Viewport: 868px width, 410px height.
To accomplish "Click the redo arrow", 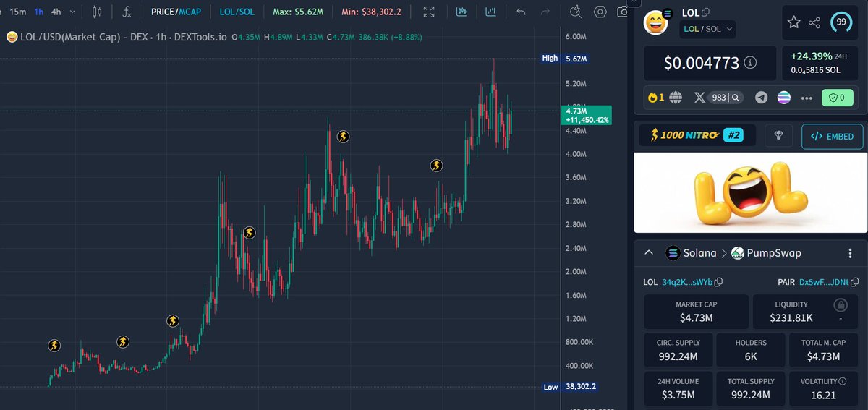I will [x=545, y=12].
